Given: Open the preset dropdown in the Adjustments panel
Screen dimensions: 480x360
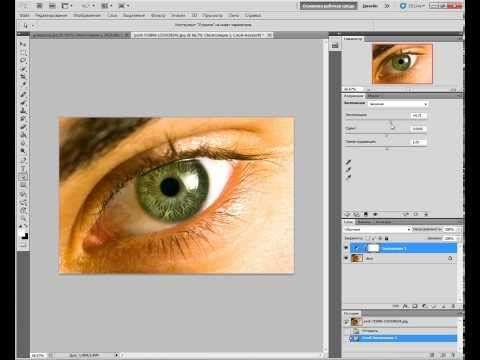Looking at the screenshot, I should point(398,104).
